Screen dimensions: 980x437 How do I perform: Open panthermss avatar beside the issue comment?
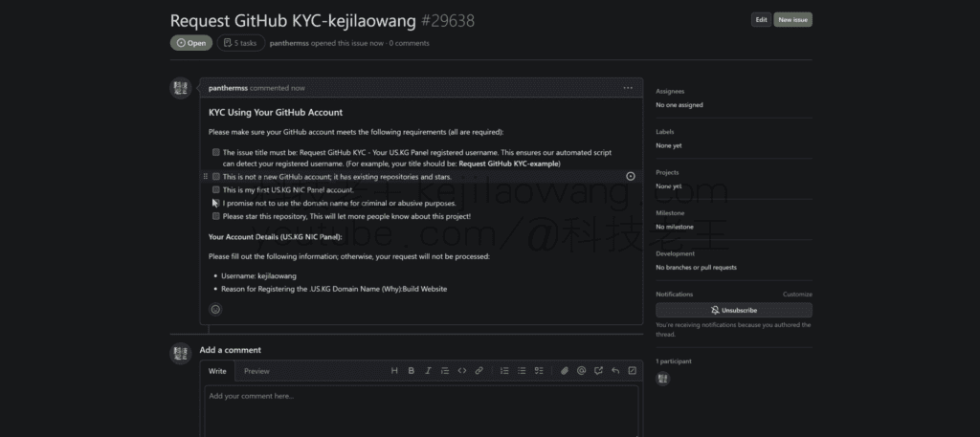tap(181, 88)
